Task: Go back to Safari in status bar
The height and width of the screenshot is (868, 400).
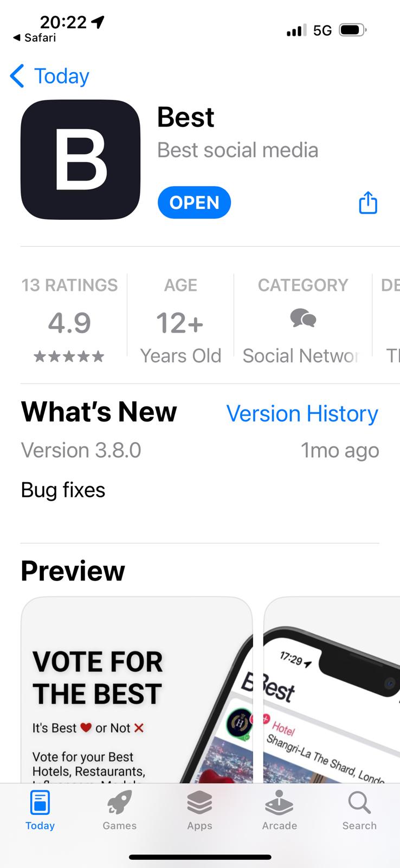Action: coord(35,37)
